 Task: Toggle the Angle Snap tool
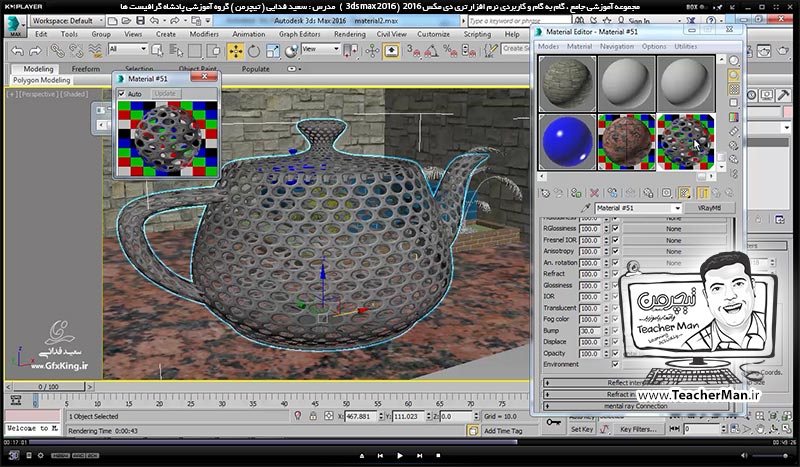(x=431, y=51)
